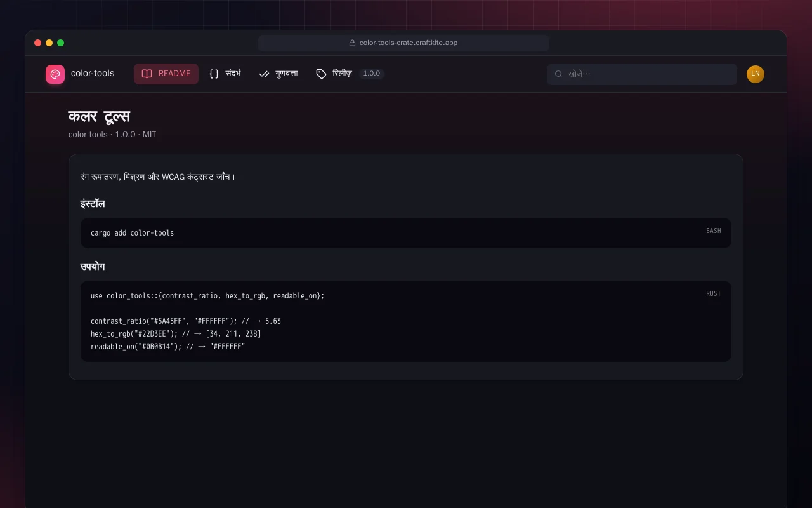Click the README book icon
This screenshot has height=508, width=812.
click(x=147, y=74)
